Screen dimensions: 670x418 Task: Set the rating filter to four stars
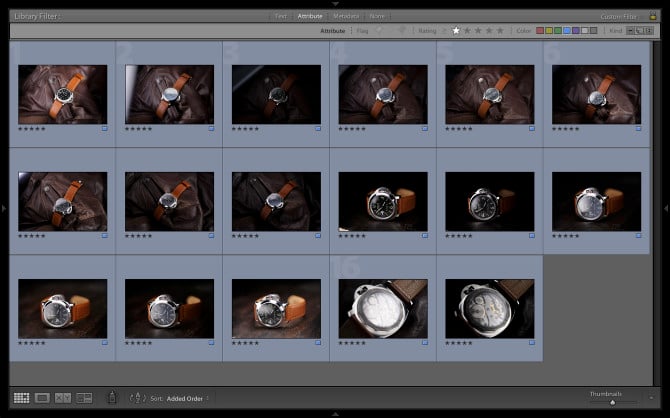(x=489, y=30)
